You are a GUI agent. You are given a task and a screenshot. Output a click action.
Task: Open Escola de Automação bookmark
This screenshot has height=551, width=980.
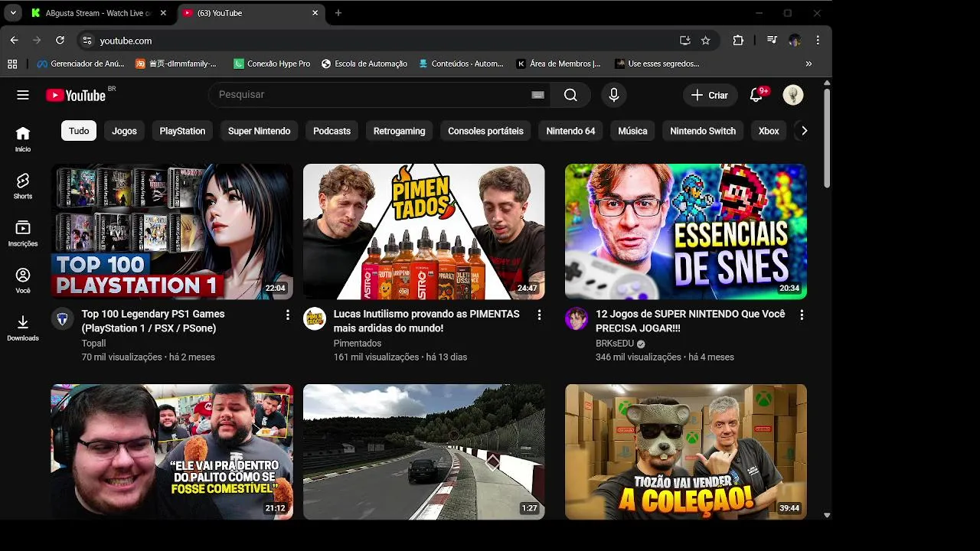[364, 64]
